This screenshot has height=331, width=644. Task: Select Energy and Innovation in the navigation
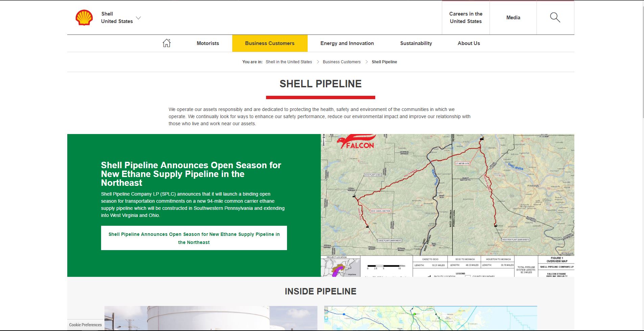[x=347, y=43]
